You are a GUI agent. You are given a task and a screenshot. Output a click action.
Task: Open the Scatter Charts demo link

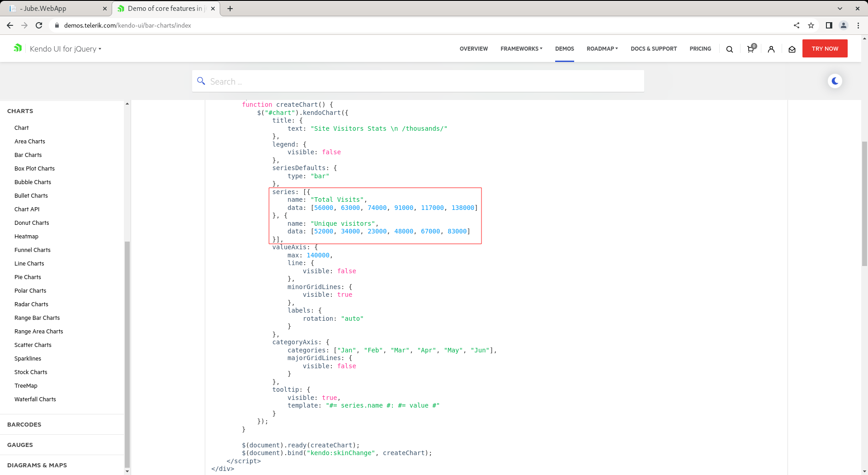coord(33,345)
